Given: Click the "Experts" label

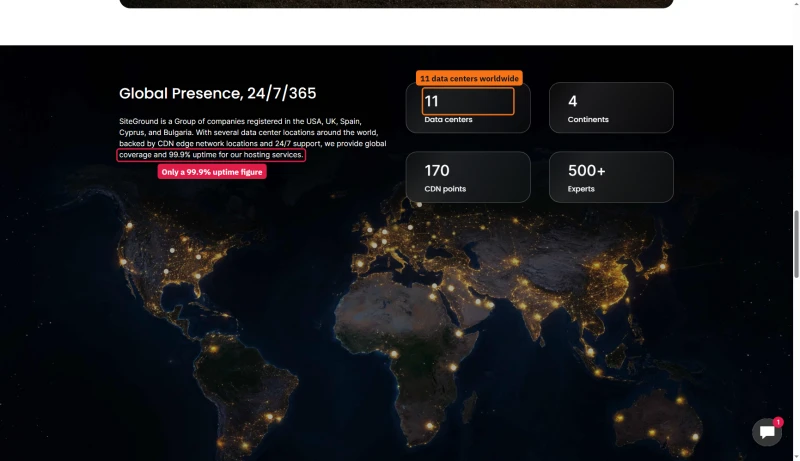Looking at the screenshot, I should (x=581, y=189).
